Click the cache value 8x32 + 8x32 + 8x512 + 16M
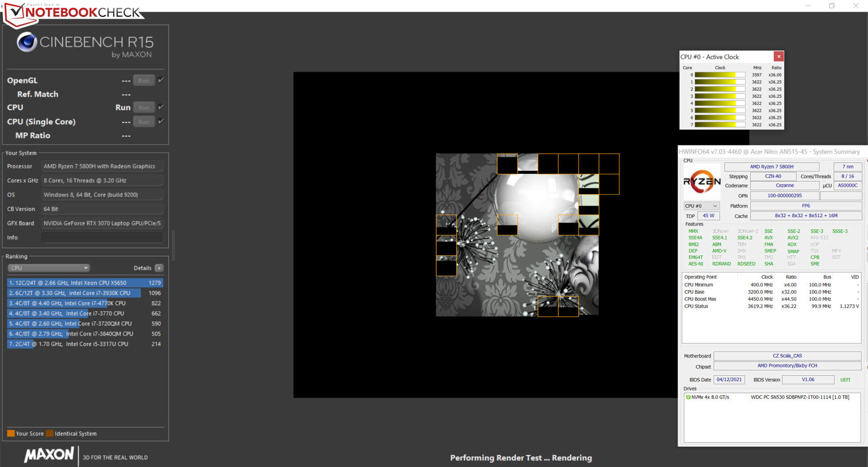Image resolution: width=868 pixels, height=467 pixels. pyautogui.click(x=806, y=216)
